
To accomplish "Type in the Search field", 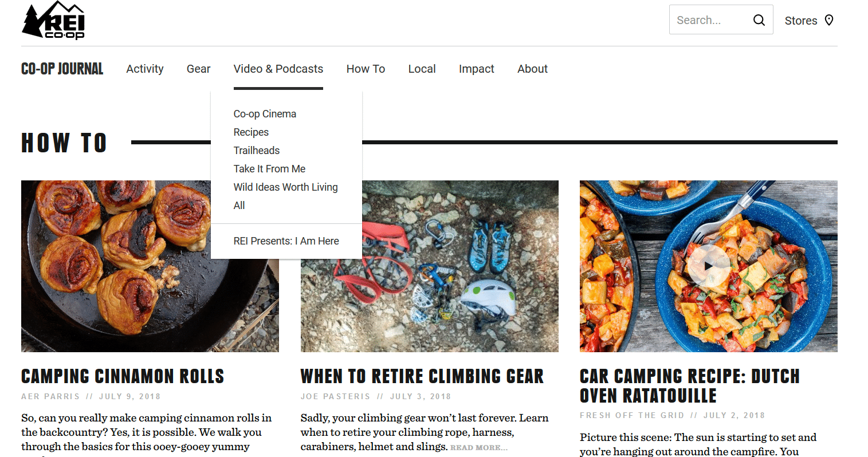I will pyautogui.click(x=710, y=20).
